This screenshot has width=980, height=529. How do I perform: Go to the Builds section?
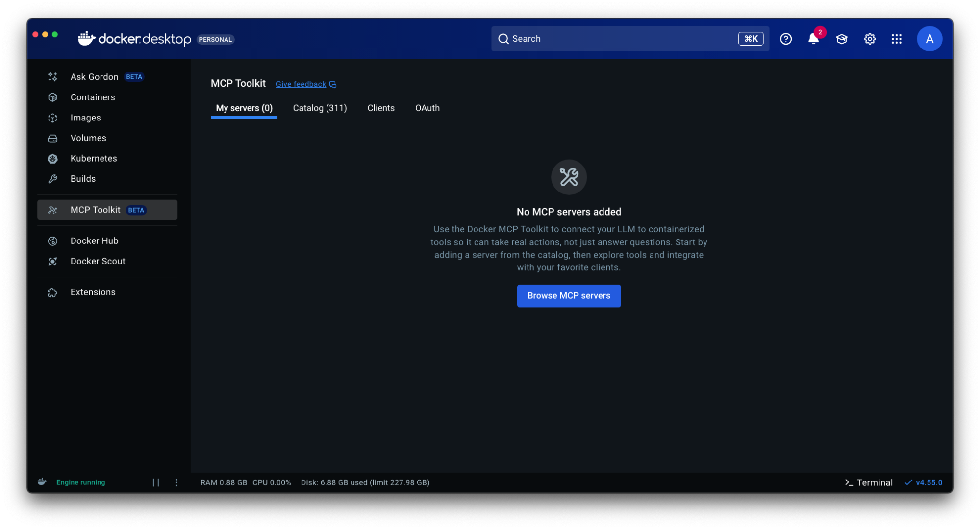click(x=83, y=178)
